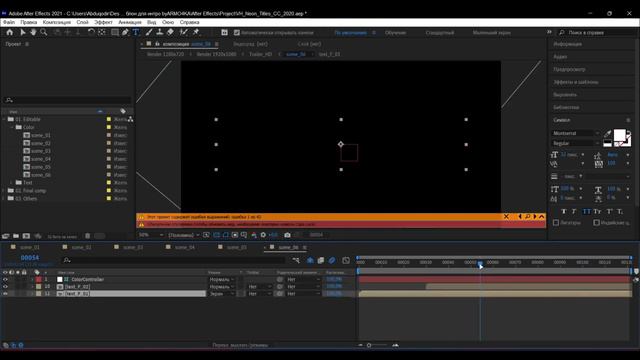Image resolution: width=640 pixels, height=360 pixels.
Task: Toggle visibility of the [text_F_01] layer
Action: [x=5, y=293]
